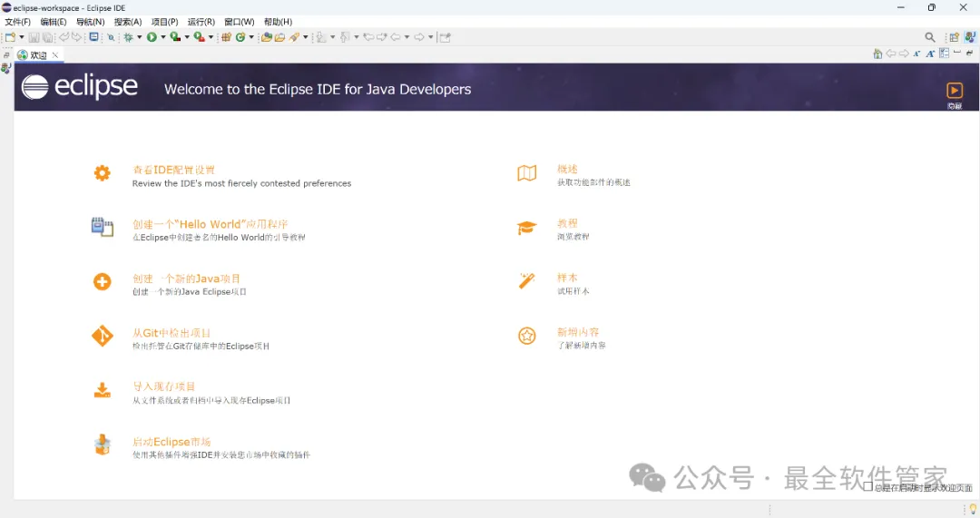Screen dimensions: 980x518
Task: Click the Save All toolbar icon
Action: 47,37
